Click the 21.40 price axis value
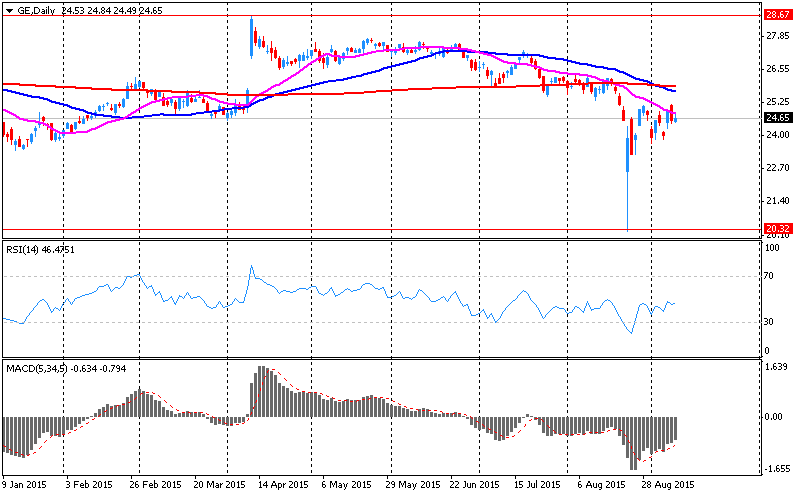The width and height of the screenshot is (801, 493). (x=778, y=201)
